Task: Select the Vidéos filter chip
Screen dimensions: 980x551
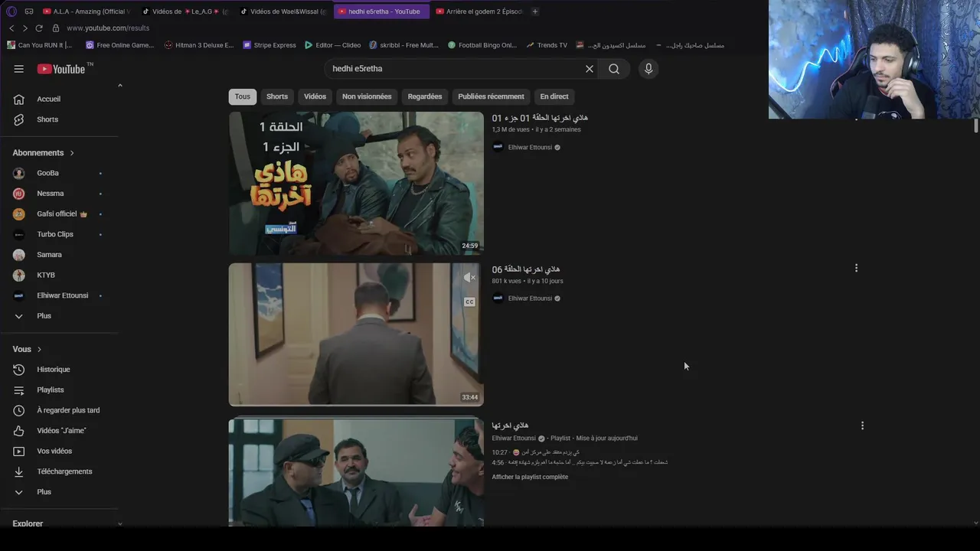Action: point(315,96)
